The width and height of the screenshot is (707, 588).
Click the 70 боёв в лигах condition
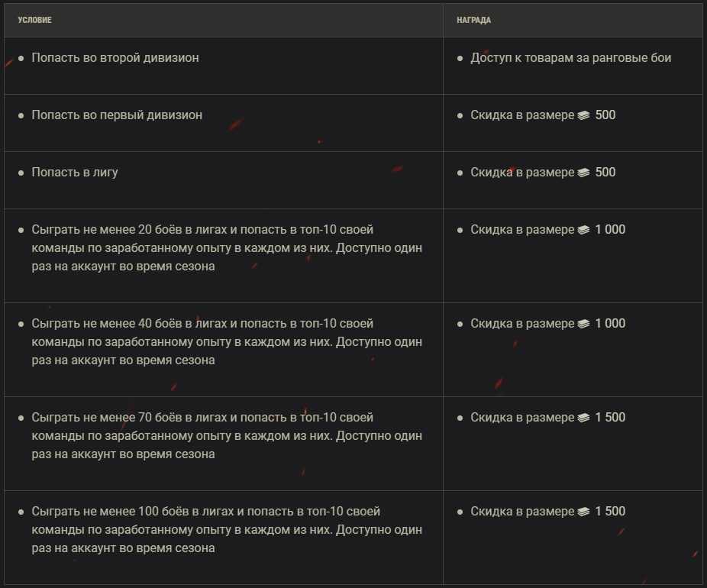pyautogui.click(x=227, y=435)
